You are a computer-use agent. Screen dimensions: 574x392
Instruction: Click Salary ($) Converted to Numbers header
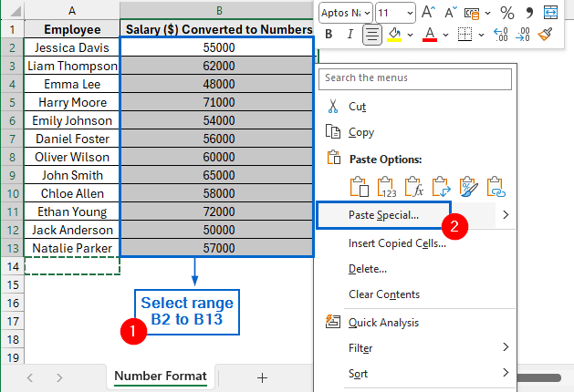point(218,29)
